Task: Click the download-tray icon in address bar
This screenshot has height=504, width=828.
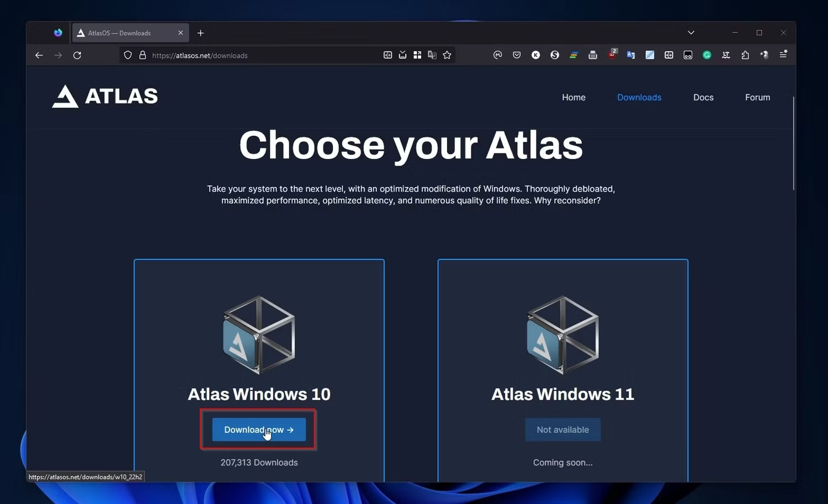Action: click(402, 55)
